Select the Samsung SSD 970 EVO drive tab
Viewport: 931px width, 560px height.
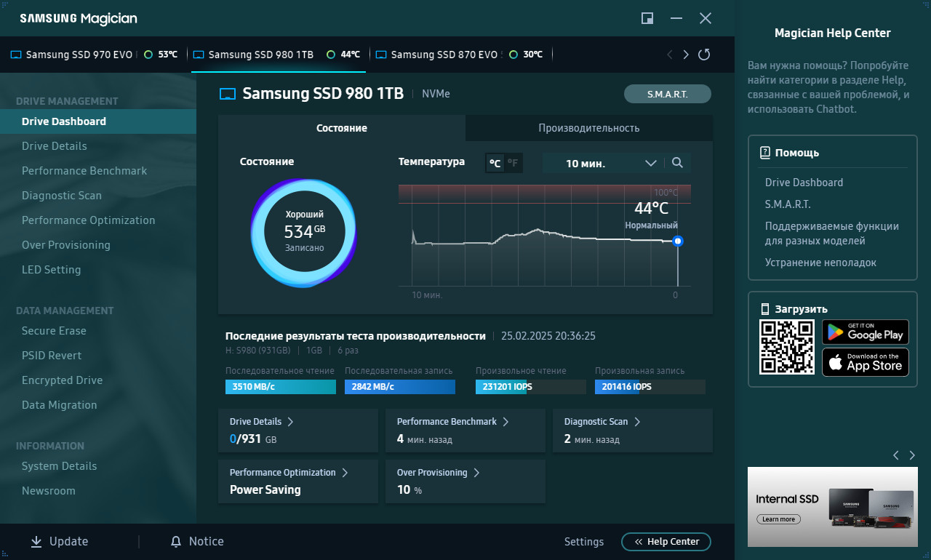click(95, 55)
